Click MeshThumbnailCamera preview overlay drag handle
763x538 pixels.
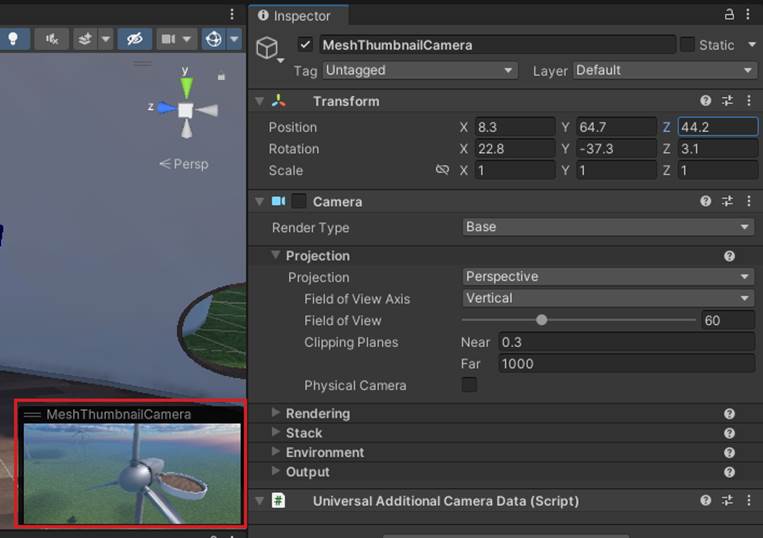pos(32,414)
